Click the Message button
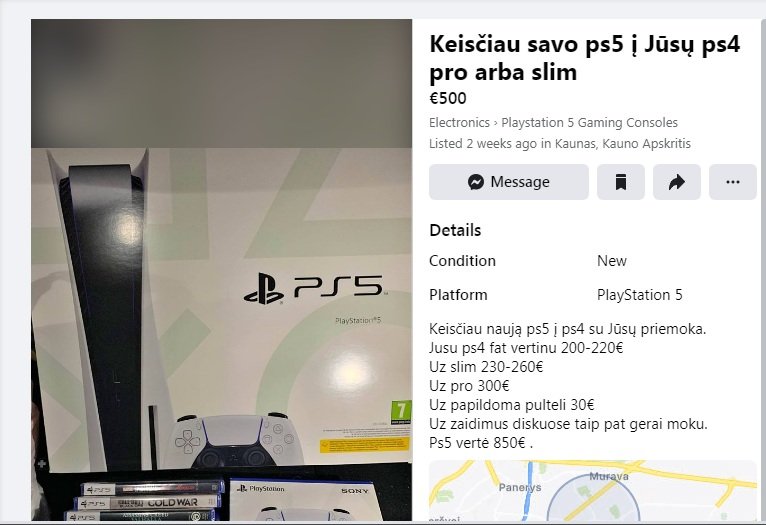766x525 pixels. (509, 182)
